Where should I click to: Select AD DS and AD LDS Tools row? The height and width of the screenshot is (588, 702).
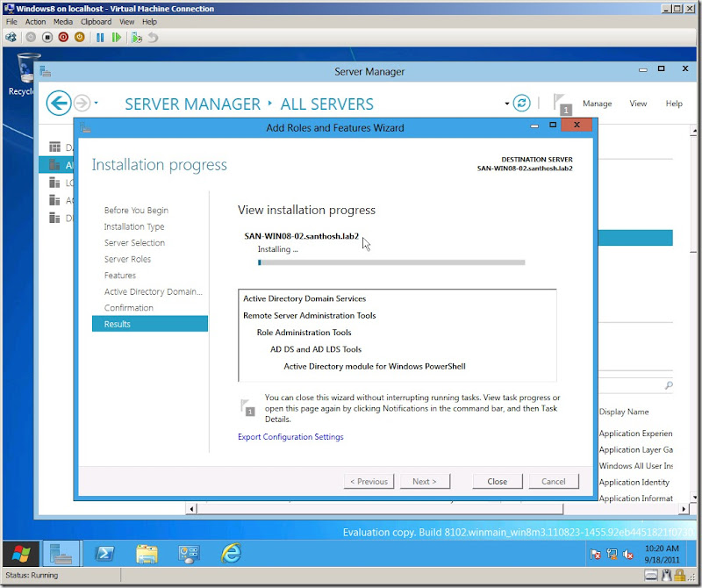316,349
